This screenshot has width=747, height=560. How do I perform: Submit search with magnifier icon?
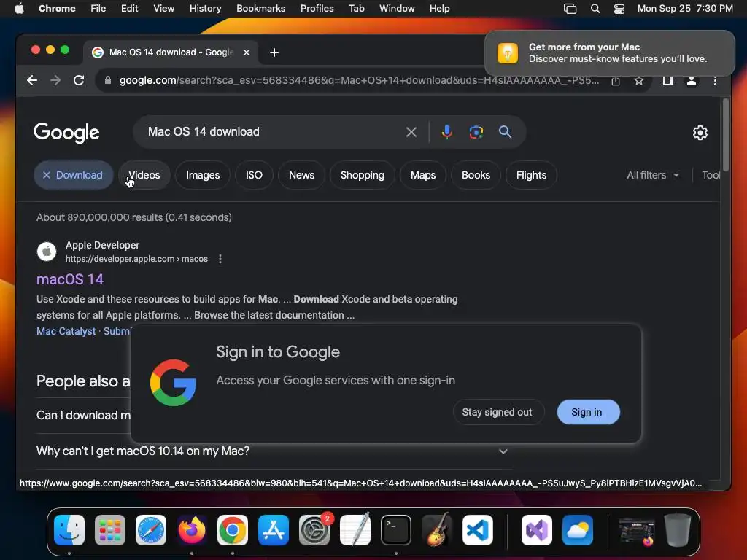tap(505, 132)
